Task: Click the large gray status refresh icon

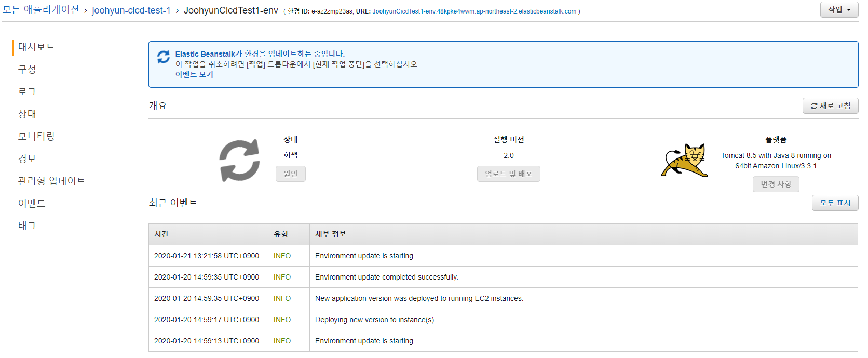Action: [239, 161]
